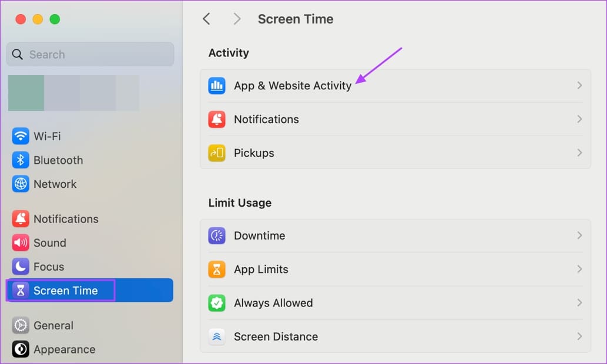Click the Pickups hand icon
Screen dimensions: 607x364
pos(217,153)
